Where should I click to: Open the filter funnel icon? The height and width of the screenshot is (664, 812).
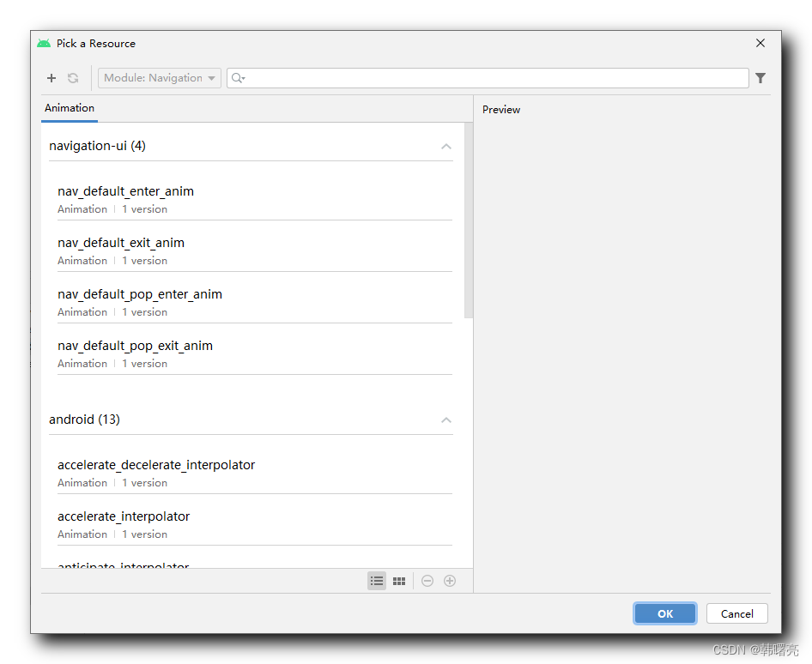tap(760, 78)
